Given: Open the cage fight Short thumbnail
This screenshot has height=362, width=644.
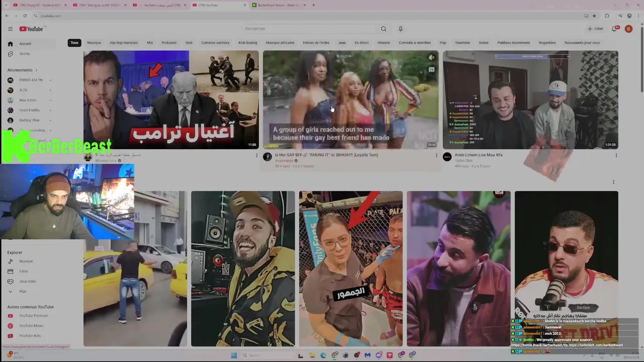Looking at the screenshot, I should [351, 268].
